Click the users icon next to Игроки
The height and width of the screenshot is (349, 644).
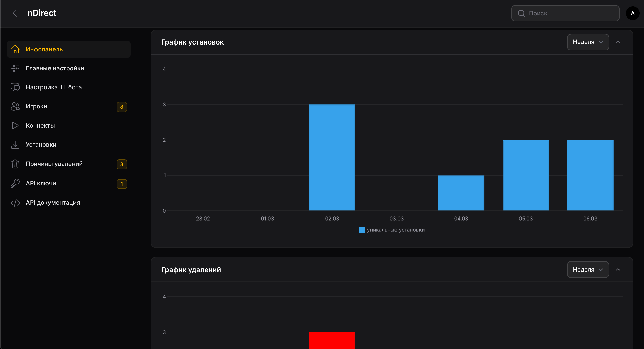click(15, 106)
